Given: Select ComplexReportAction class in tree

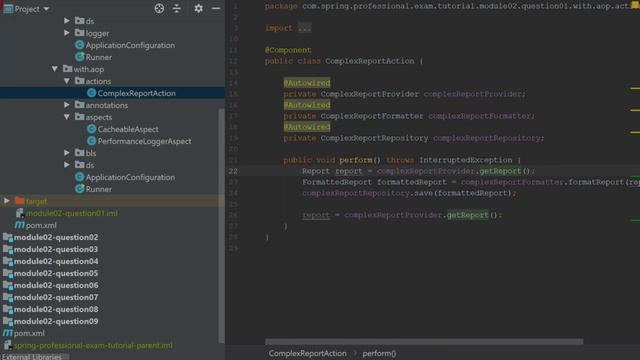Looking at the screenshot, I should click(x=136, y=93).
